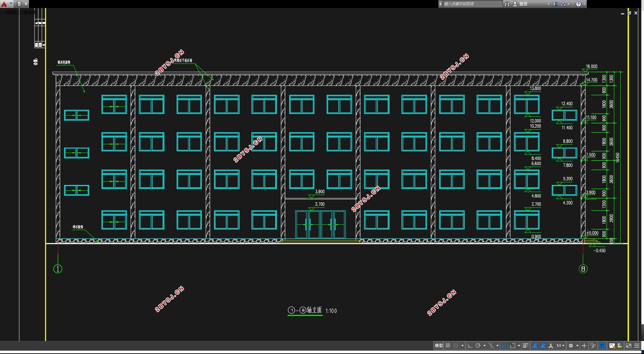Click the binoculars search icon

point(507,4)
